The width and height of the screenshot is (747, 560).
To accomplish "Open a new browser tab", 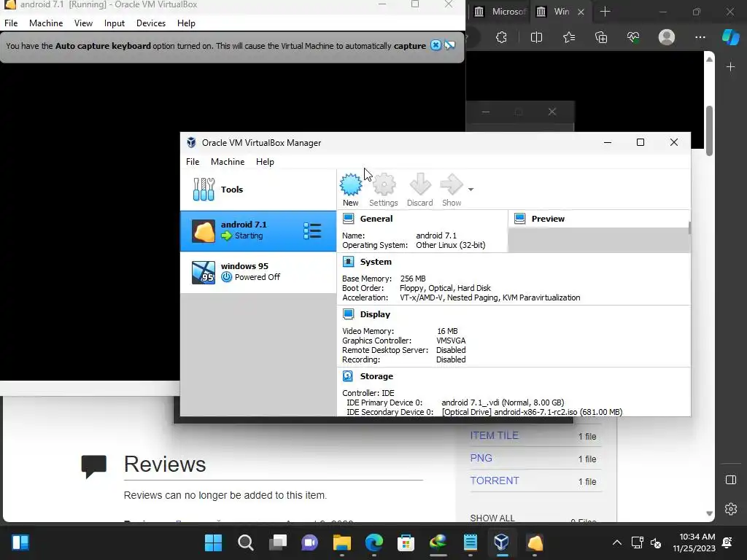I will pos(605,12).
